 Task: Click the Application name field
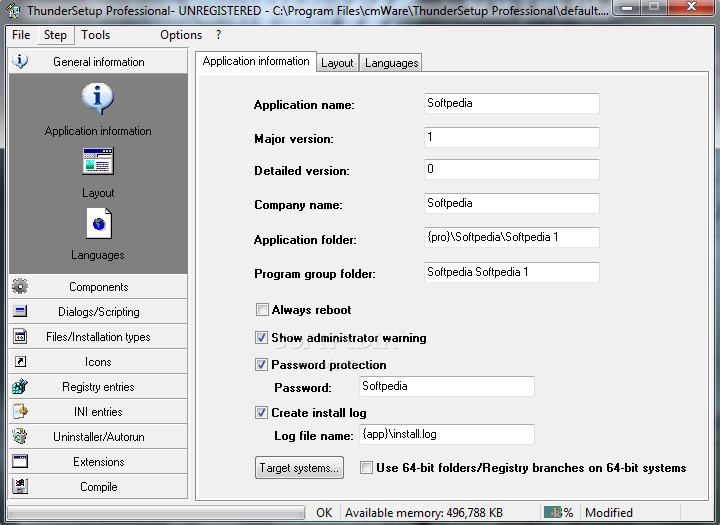coord(512,103)
